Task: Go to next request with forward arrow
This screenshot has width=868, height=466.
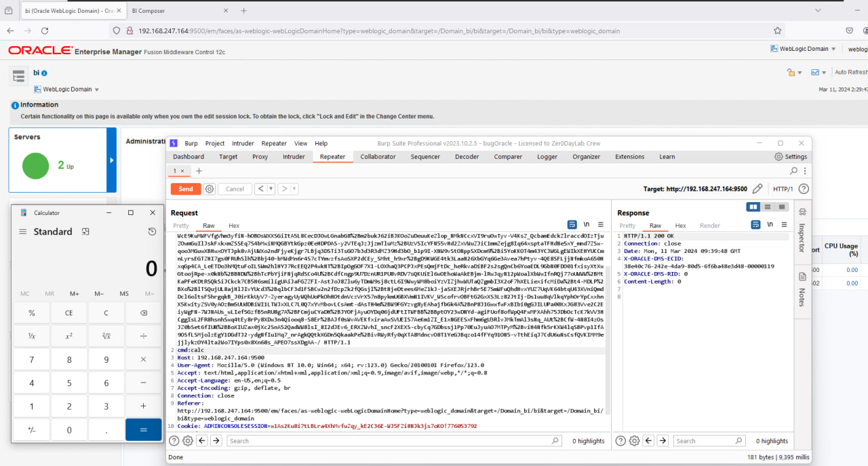Action: pyautogui.click(x=284, y=189)
